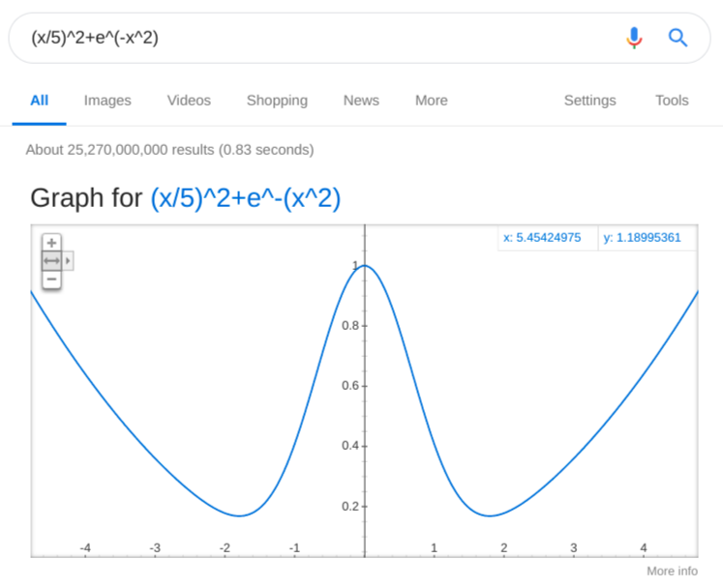Viewport: 723px width, 588px height.
Task: Click the voice search microphone icon
Action: (634, 38)
